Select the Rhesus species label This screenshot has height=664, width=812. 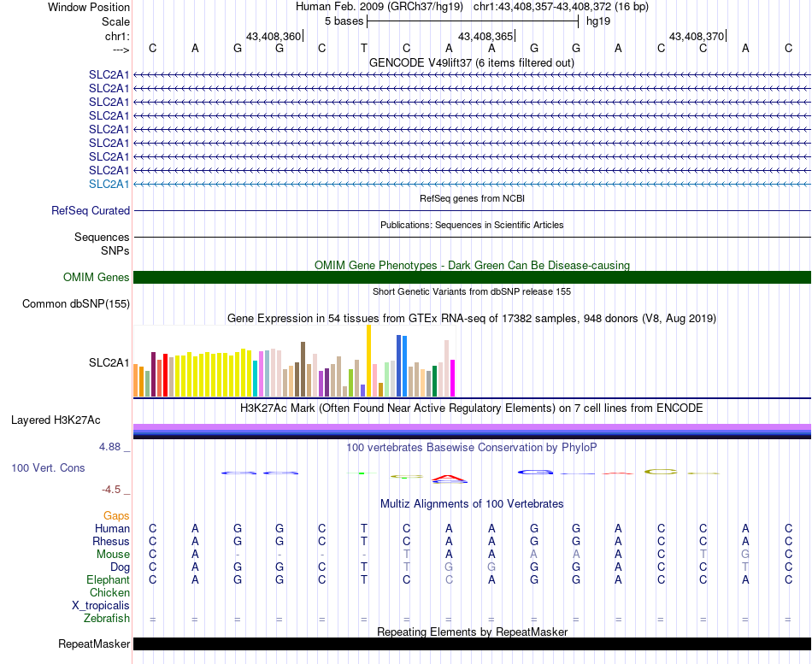(111, 541)
